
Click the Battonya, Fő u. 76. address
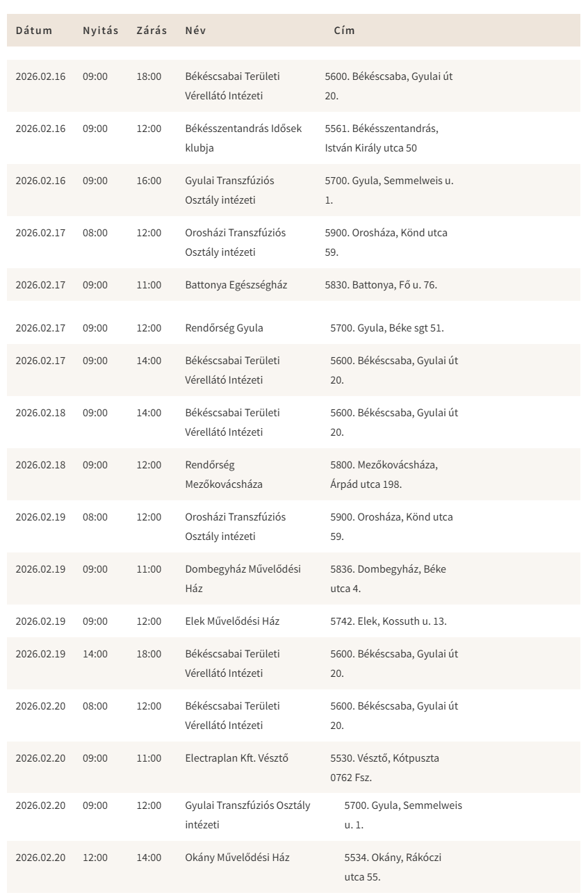[x=381, y=284]
